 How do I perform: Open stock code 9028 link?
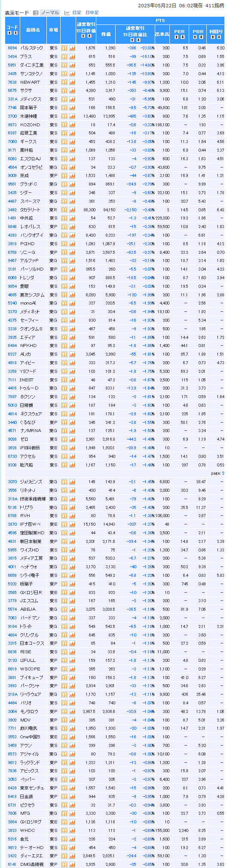(12, 439)
